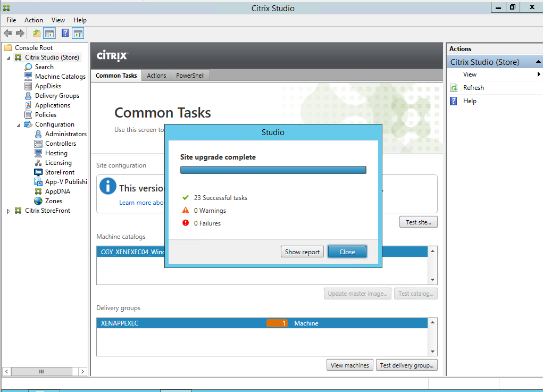Click the "0 Failures" text
This screenshot has height=392, width=543.
pos(207,223)
